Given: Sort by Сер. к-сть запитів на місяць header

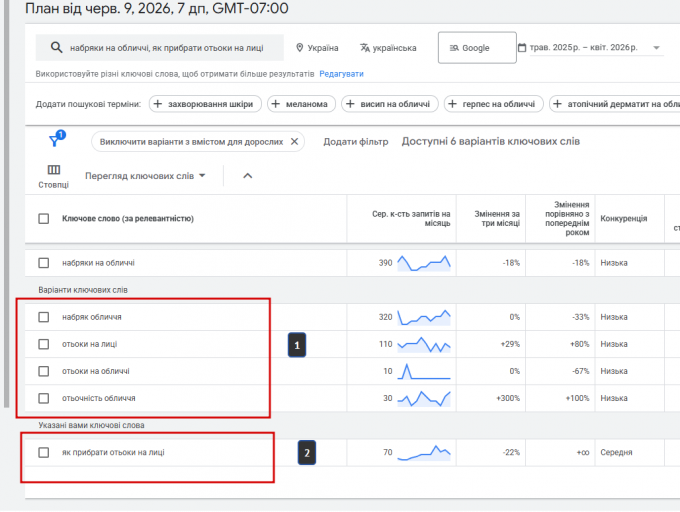Looking at the screenshot, I should point(411,218).
